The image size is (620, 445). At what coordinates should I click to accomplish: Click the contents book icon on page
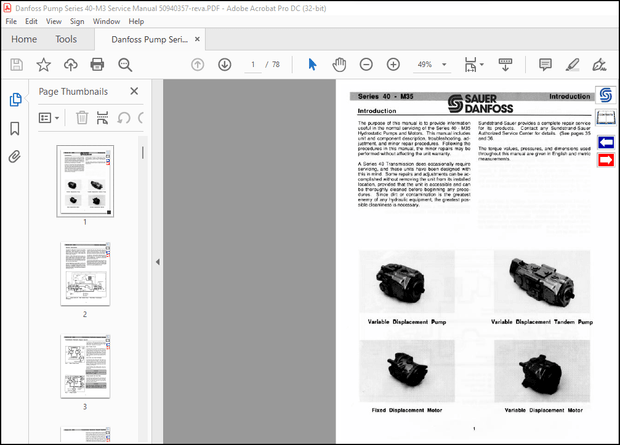[606, 117]
